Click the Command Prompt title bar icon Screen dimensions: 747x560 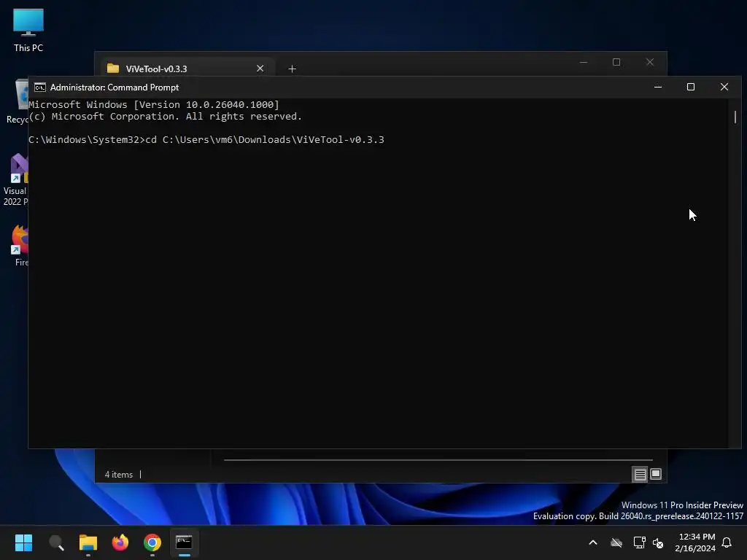(x=40, y=87)
